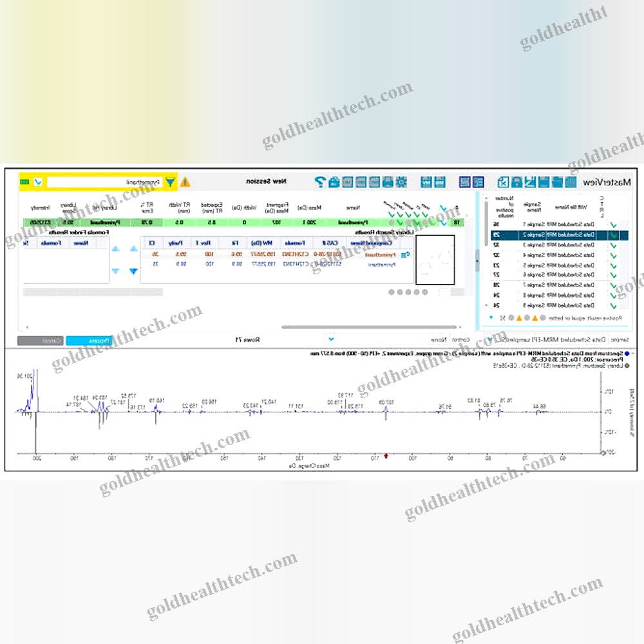Click the green Pyrimethanil result row name

353,223
